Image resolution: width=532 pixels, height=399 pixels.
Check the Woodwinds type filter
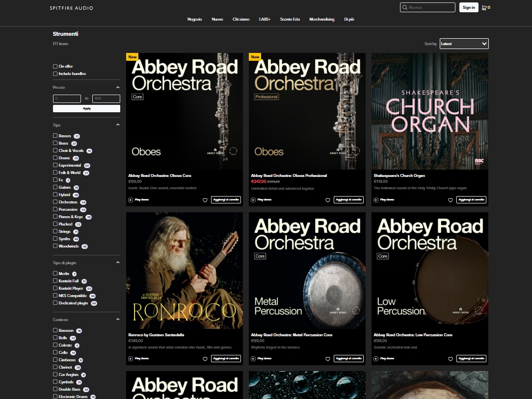55,246
